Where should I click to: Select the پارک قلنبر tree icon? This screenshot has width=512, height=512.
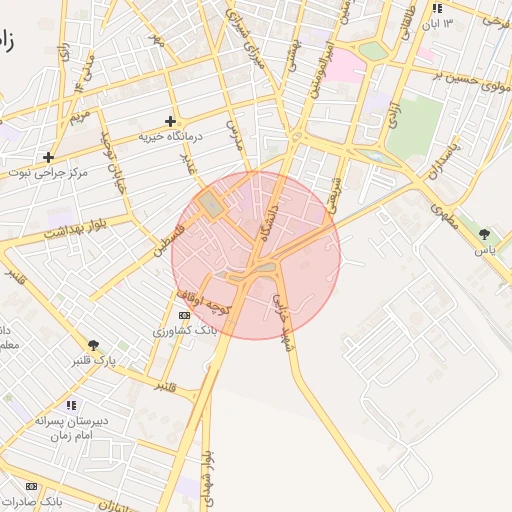point(93,345)
